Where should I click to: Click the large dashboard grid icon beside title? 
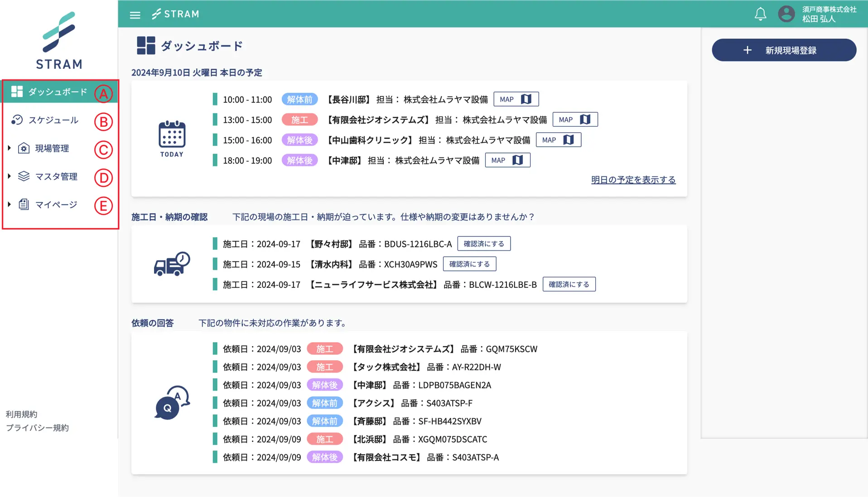coord(146,46)
